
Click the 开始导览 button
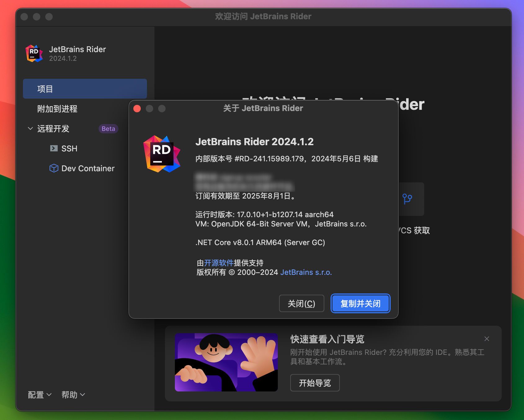315,383
